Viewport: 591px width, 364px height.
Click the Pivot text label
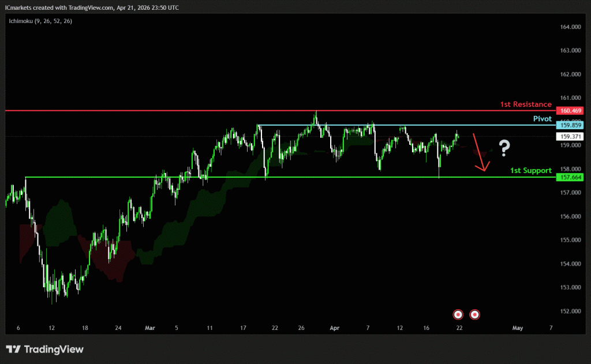coord(541,118)
